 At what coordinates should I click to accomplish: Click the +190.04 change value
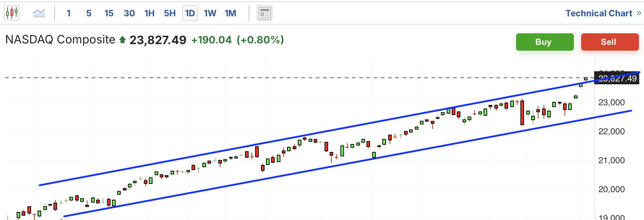pos(211,40)
